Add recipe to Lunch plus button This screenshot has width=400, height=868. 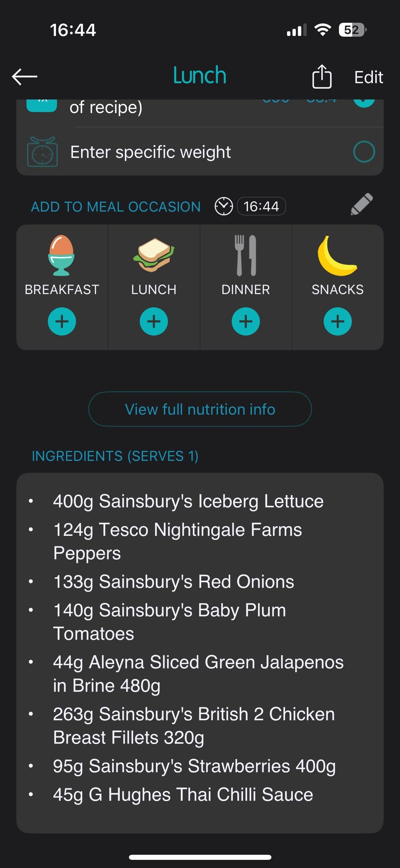tap(154, 321)
